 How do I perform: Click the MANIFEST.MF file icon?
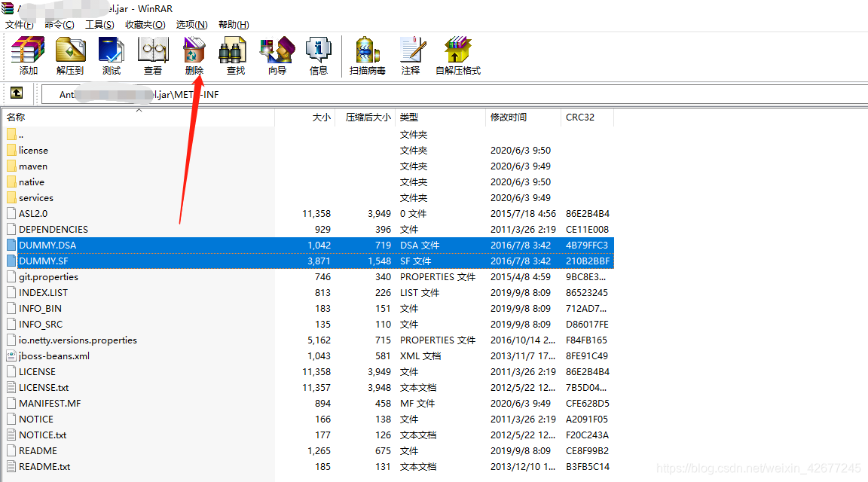coord(11,404)
